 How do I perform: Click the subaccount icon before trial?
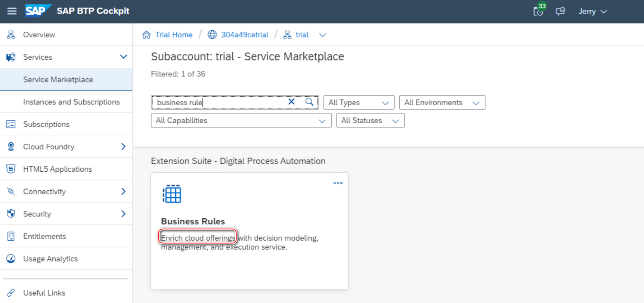(287, 35)
